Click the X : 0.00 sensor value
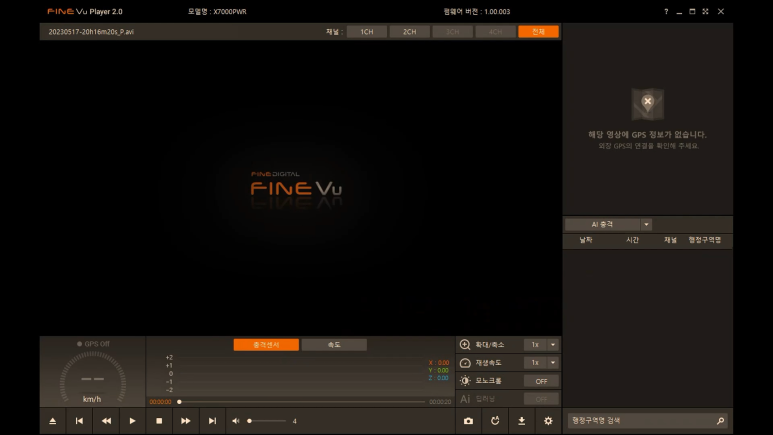 click(x=439, y=362)
